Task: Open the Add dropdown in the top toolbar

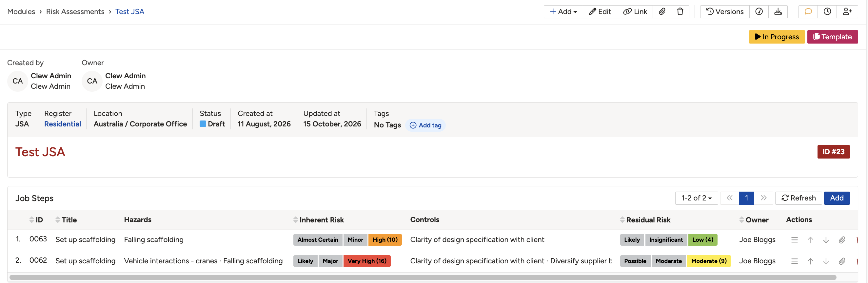Action: point(563,12)
